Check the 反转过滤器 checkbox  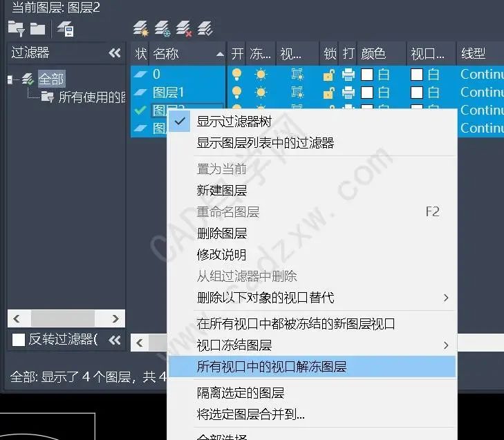[x=19, y=340]
